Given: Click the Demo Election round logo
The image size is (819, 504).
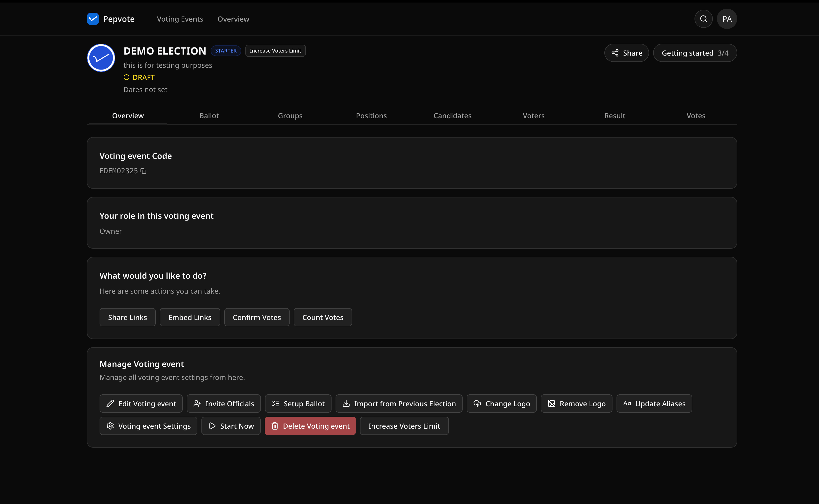Looking at the screenshot, I should coord(101,58).
